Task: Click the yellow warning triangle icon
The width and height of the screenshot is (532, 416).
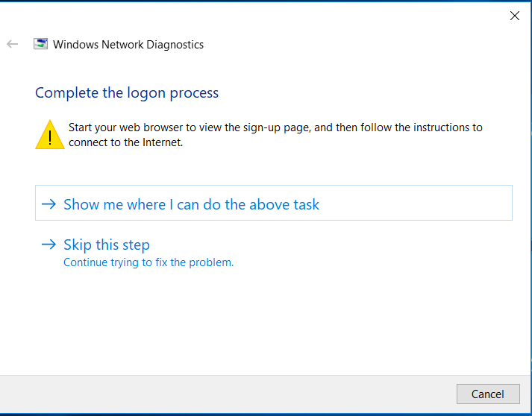Action: tap(50, 135)
